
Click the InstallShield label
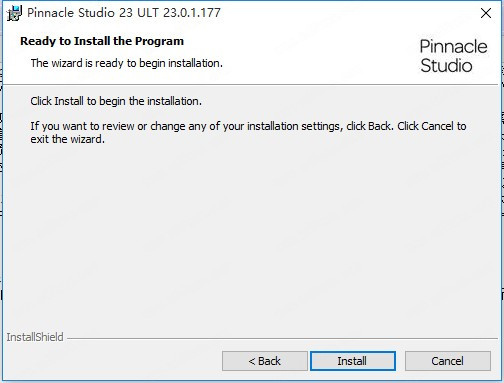pyautogui.click(x=35, y=337)
